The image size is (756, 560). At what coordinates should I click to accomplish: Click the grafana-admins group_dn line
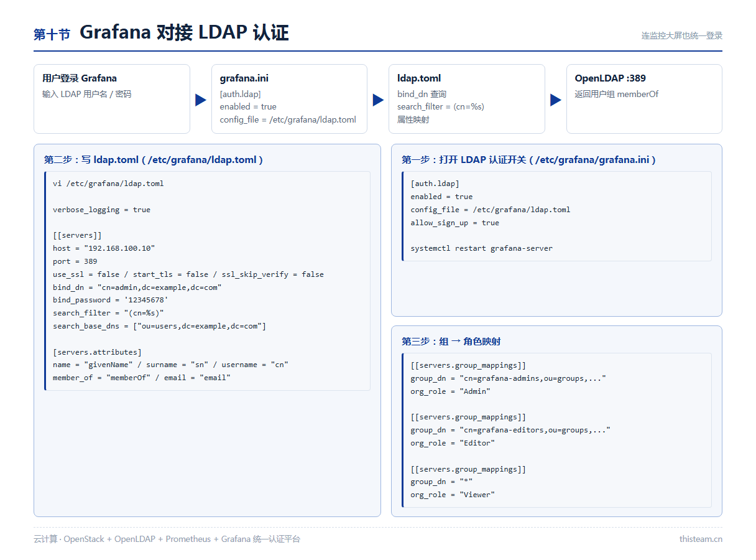508,378
